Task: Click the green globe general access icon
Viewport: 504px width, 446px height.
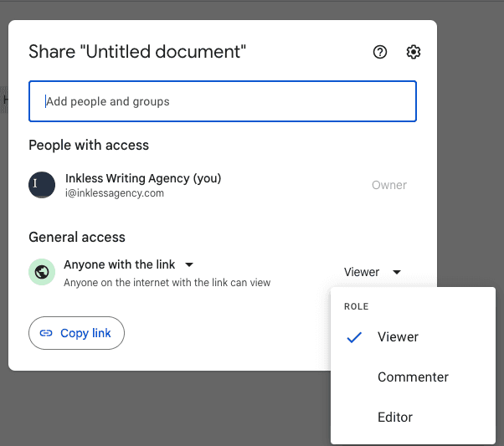Action: (42, 272)
